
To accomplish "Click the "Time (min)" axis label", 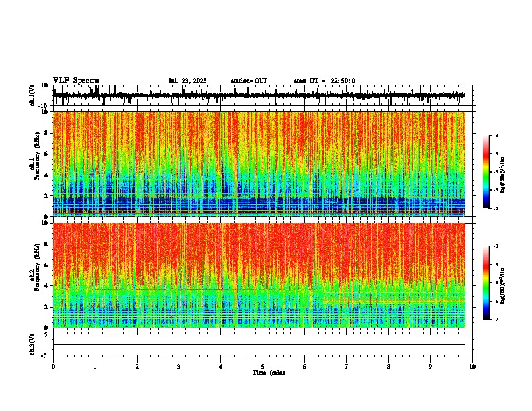I will (269, 373).
